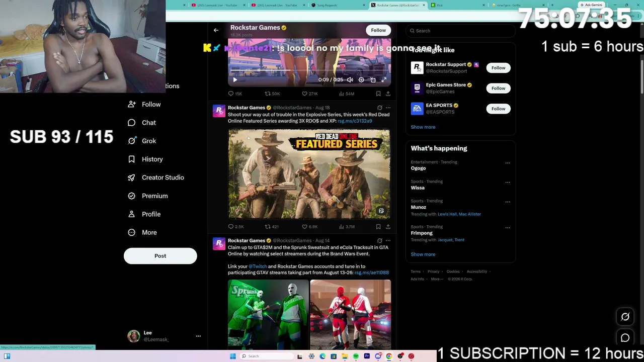The width and height of the screenshot is (644, 362).
Task: Open the rsg.ms/ae11088 link
Action: point(371,273)
